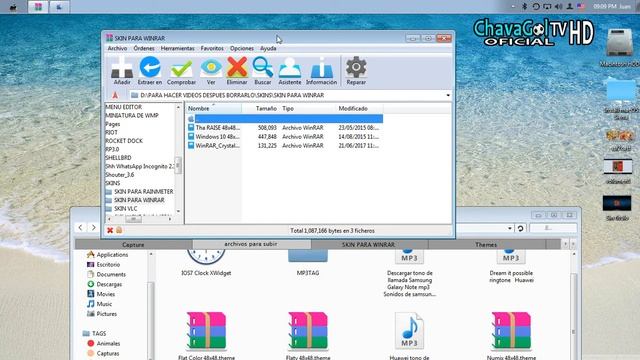Click the folder tree vertical scrollbar
Screen dimensions: 640x360
pyautogui.click(x=178, y=164)
